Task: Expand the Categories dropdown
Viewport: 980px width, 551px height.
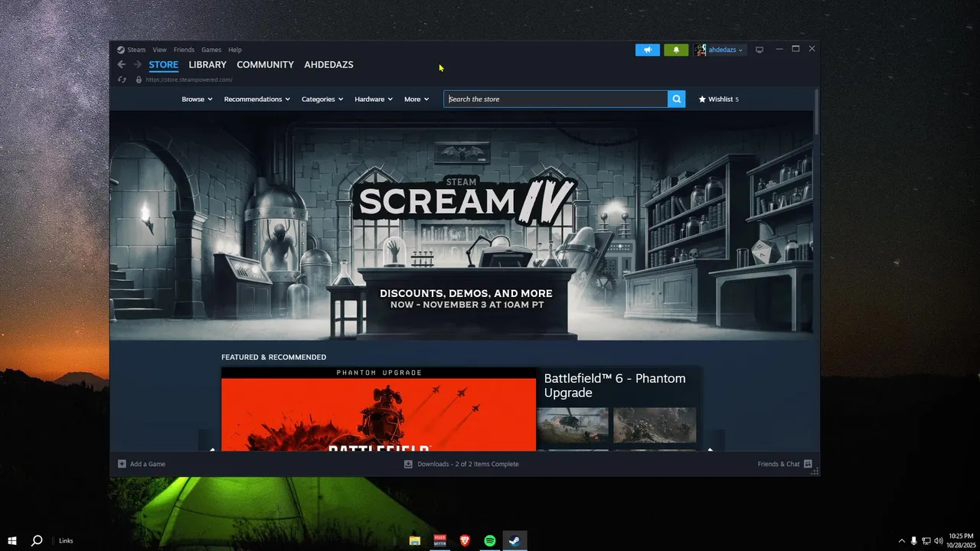Action: point(322,99)
